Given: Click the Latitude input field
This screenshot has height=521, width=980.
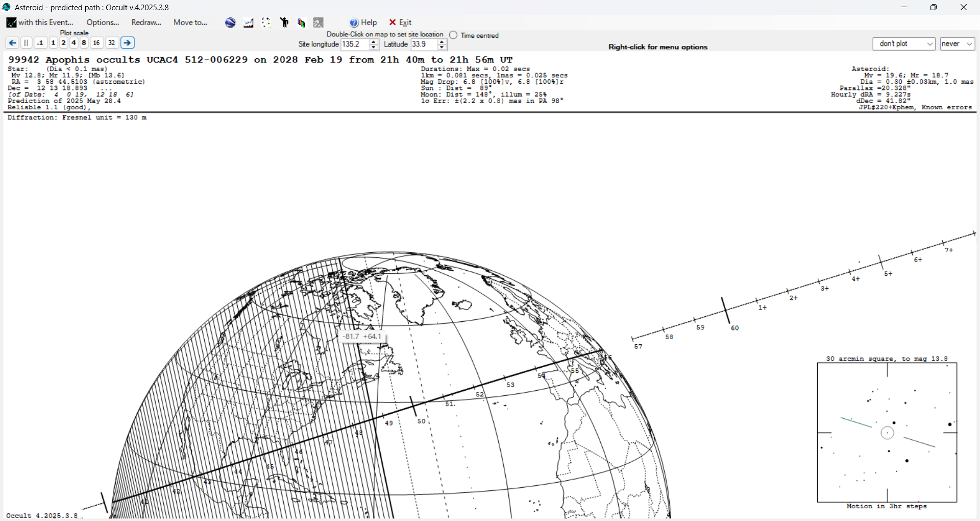Looking at the screenshot, I should click(x=424, y=44).
